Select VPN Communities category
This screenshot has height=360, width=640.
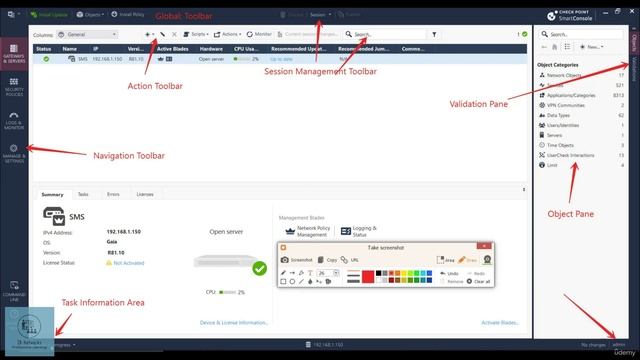581,105
